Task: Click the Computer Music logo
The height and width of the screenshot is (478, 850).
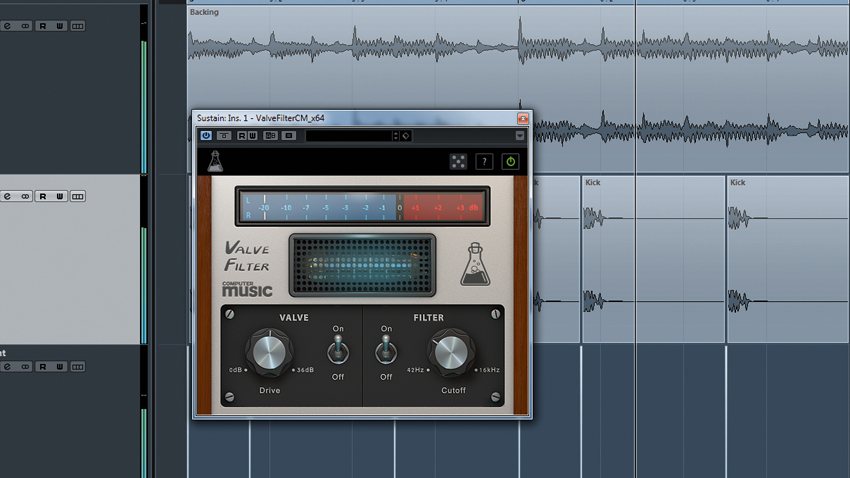Action: pos(247,289)
